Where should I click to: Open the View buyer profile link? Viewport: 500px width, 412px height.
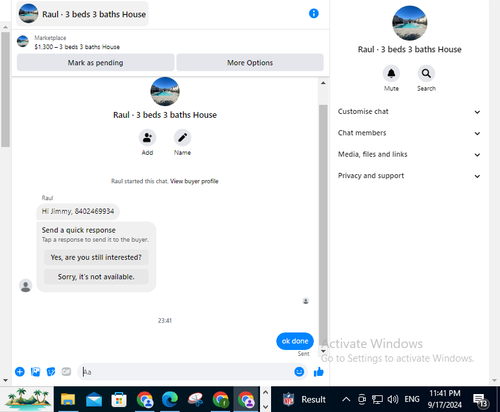pos(194,181)
